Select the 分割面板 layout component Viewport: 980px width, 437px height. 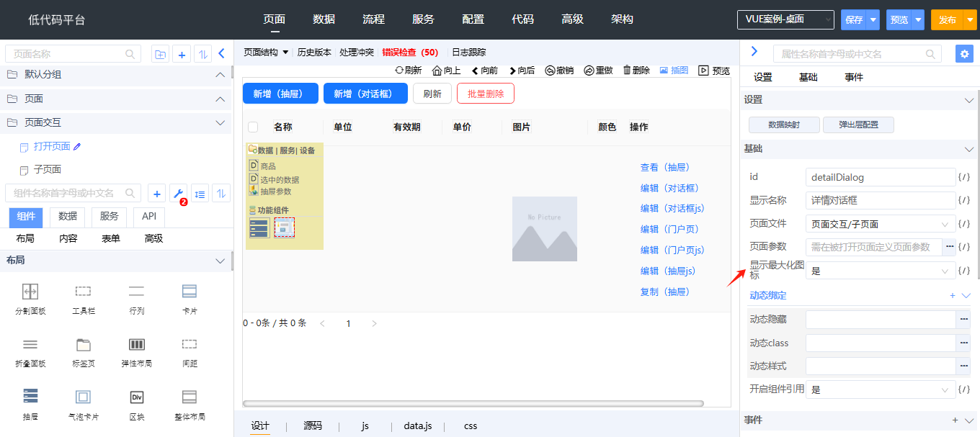click(x=30, y=292)
